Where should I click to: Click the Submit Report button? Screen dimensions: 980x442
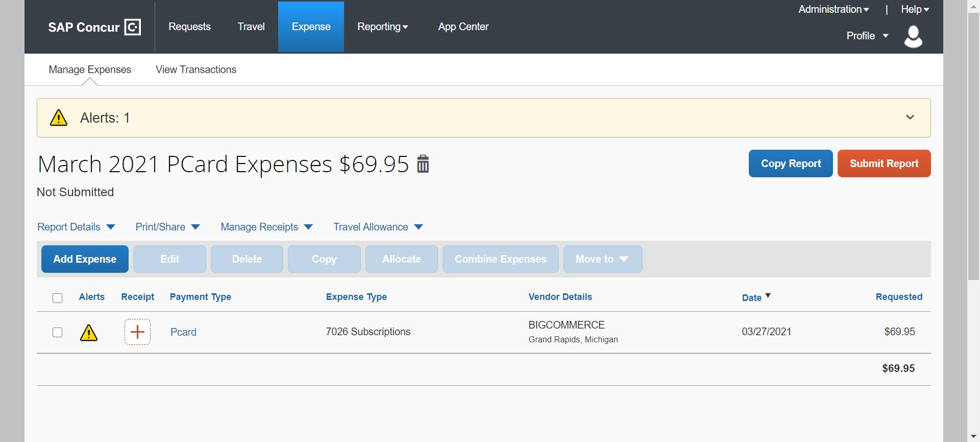884,164
